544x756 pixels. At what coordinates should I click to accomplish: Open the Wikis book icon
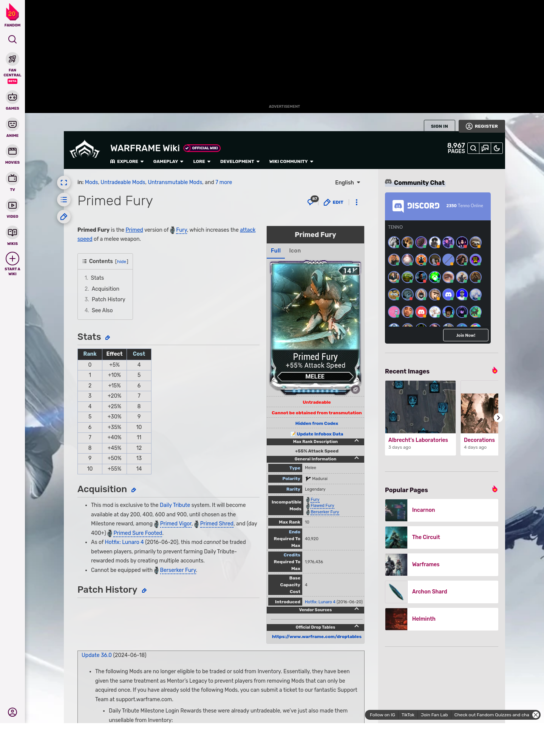coord(12,232)
